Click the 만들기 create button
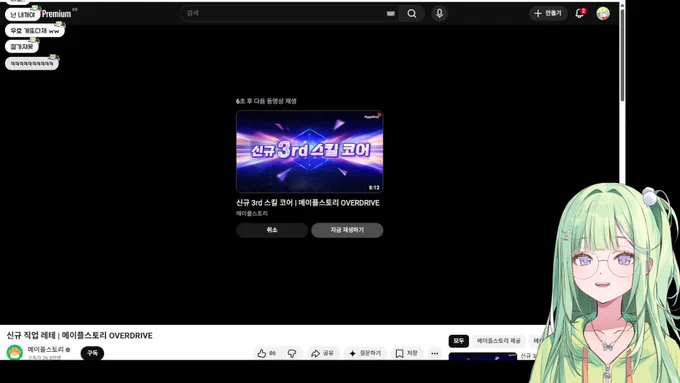The width and height of the screenshot is (680, 383). click(x=548, y=13)
